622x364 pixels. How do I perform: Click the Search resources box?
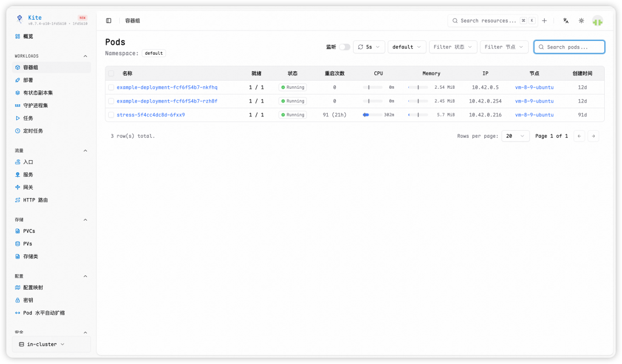(492, 21)
